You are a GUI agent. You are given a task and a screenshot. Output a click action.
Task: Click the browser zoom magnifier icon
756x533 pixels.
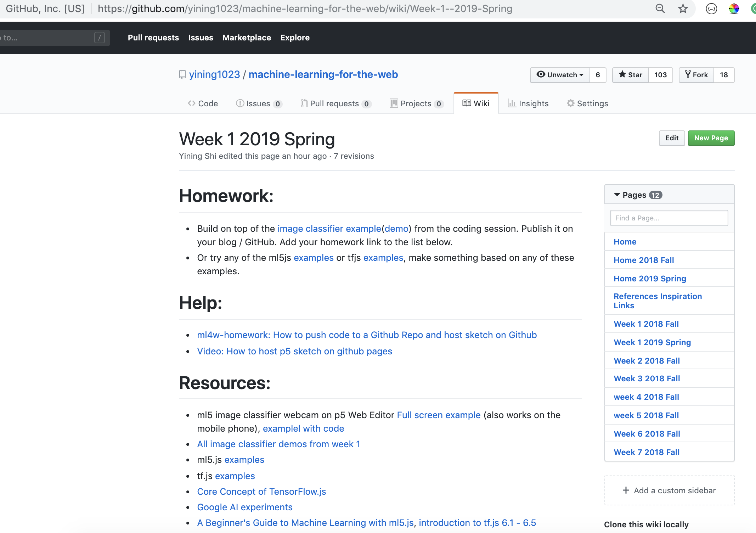coord(660,9)
